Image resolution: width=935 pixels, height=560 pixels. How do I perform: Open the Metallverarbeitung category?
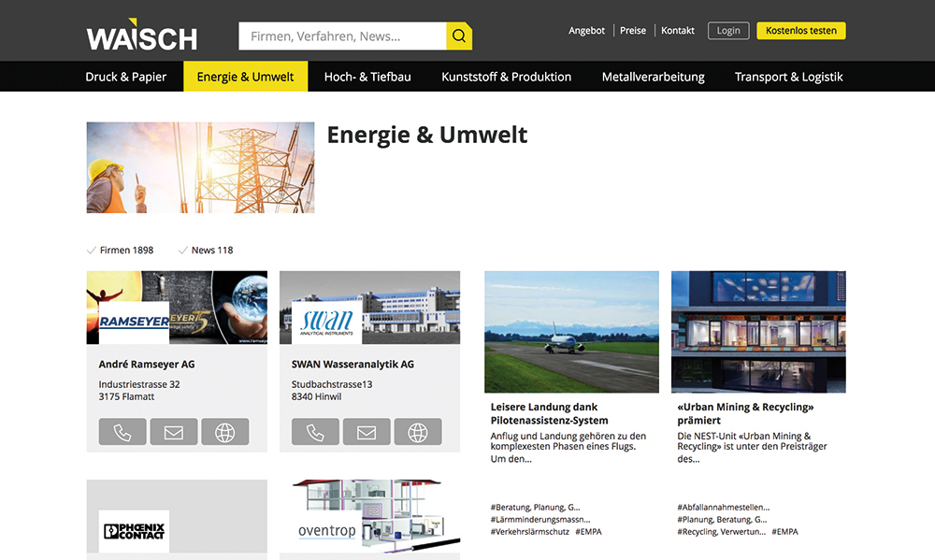click(x=653, y=77)
